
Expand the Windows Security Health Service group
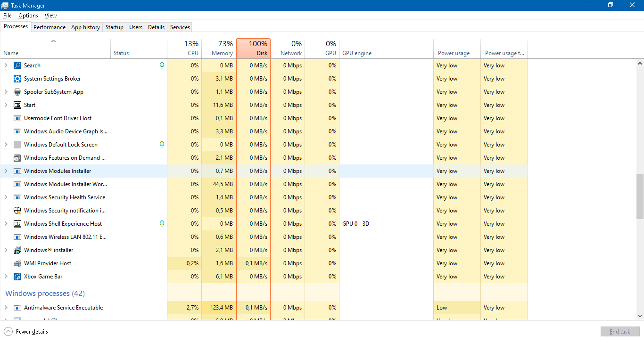[x=6, y=197]
